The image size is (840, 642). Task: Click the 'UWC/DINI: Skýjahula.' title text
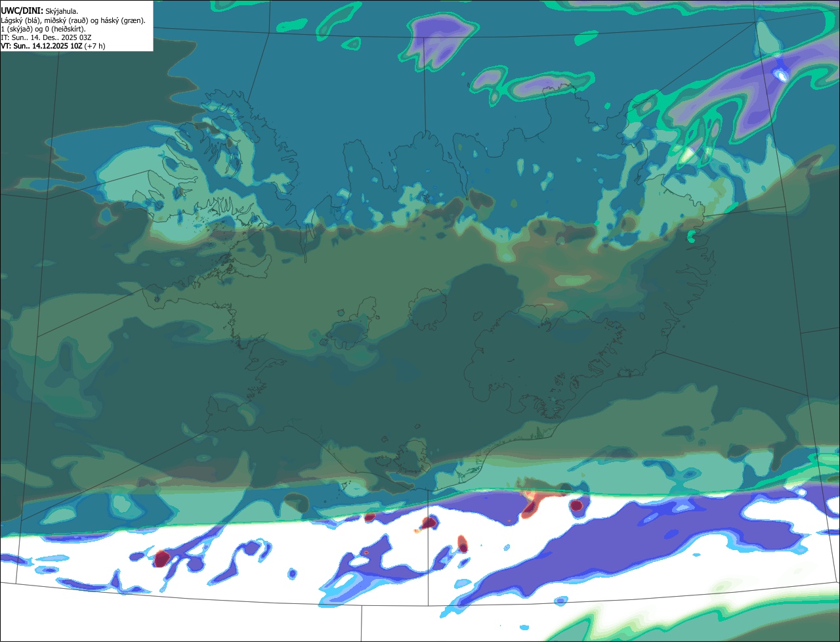coord(39,11)
